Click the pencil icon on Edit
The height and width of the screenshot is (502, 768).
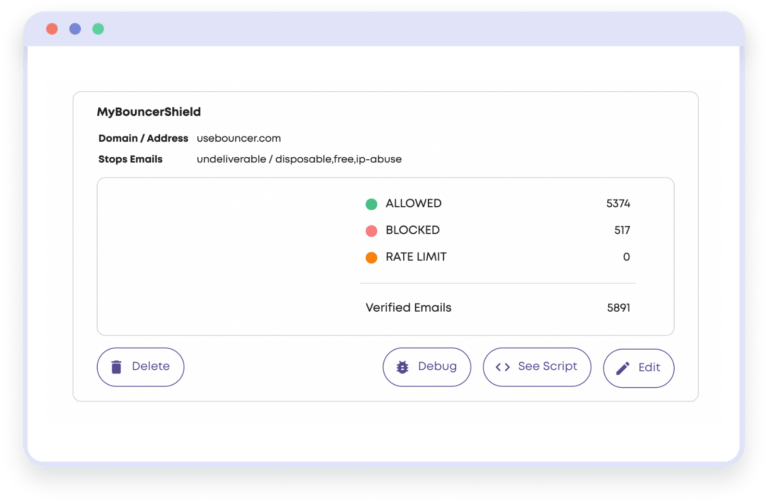(623, 368)
